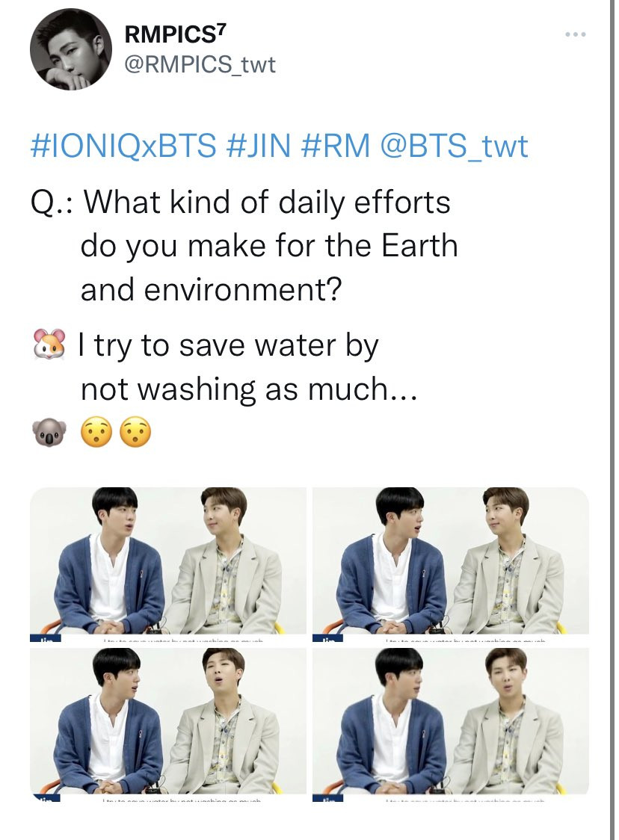This screenshot has width=619, height=840.
Task: Open the #JIN hashtag
Action: click(x=259, y=146)
